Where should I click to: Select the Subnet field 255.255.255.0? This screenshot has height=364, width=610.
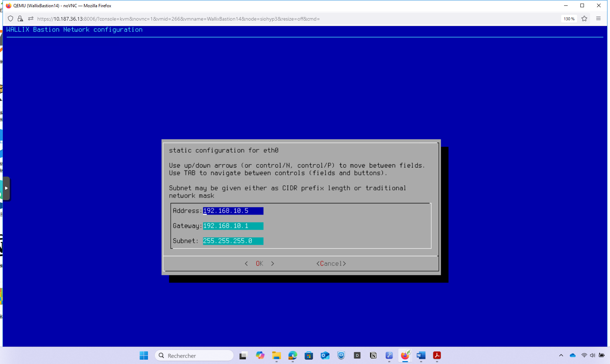point(233,241)
